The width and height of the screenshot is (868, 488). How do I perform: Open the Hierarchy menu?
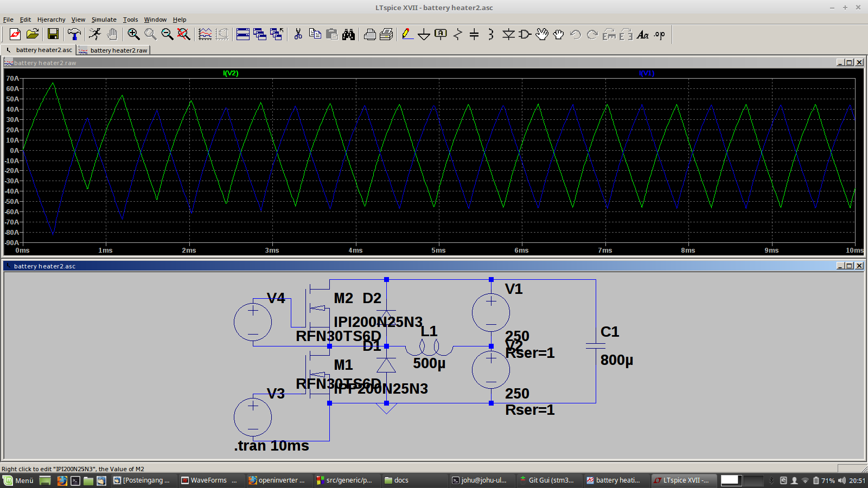[x=51, y=20]
